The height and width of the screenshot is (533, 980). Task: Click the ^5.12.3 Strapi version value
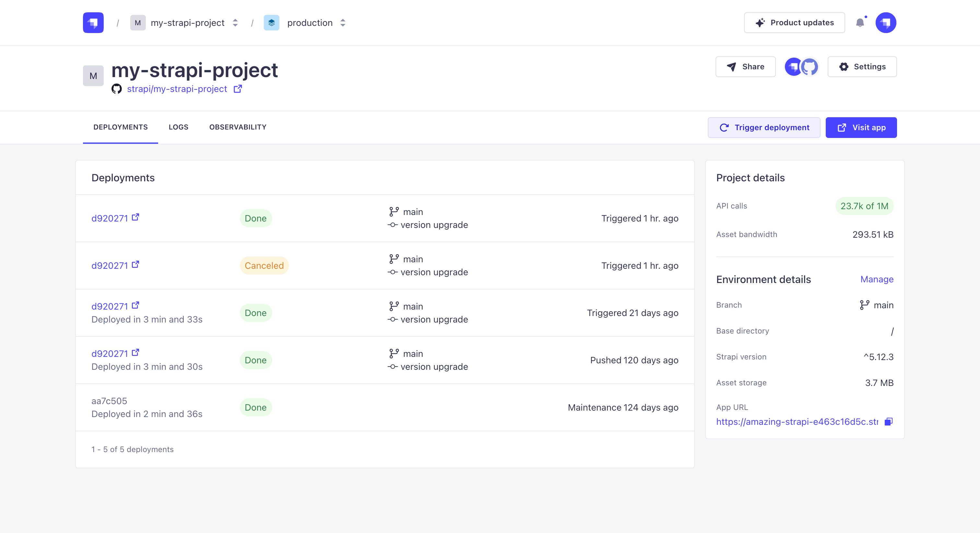pos(878,357)
